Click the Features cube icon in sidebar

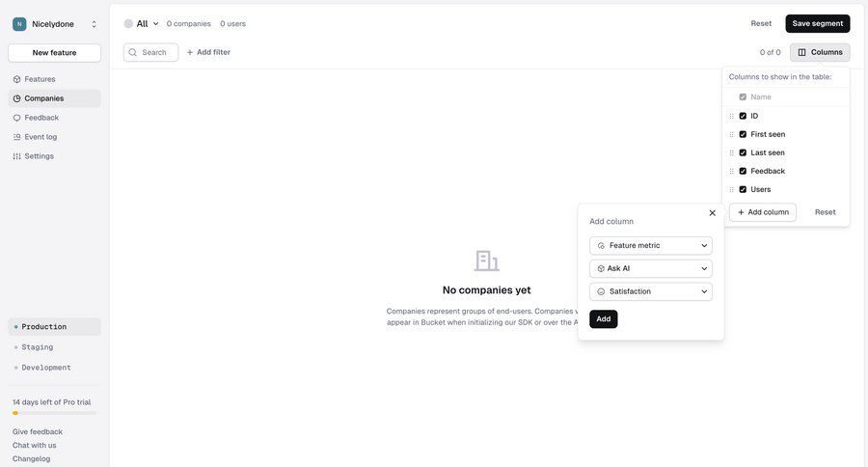pyautogui.click(x=16, y=79)
